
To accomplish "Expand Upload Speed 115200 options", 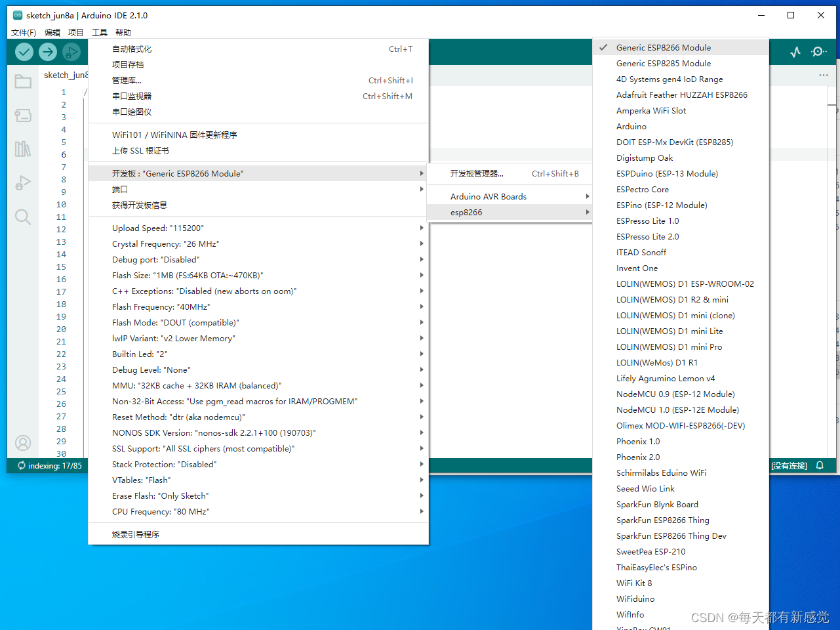I will [258, 228].
